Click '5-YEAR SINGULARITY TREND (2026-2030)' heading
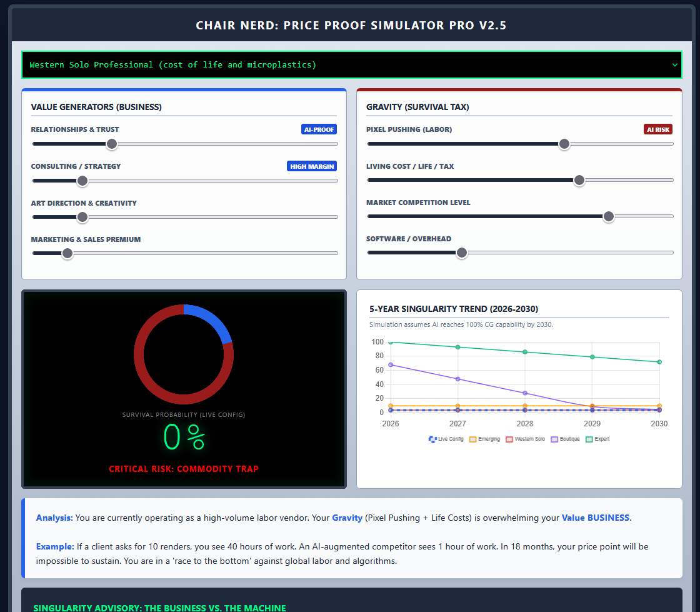The image size is (700, 612). pos(454,309)
